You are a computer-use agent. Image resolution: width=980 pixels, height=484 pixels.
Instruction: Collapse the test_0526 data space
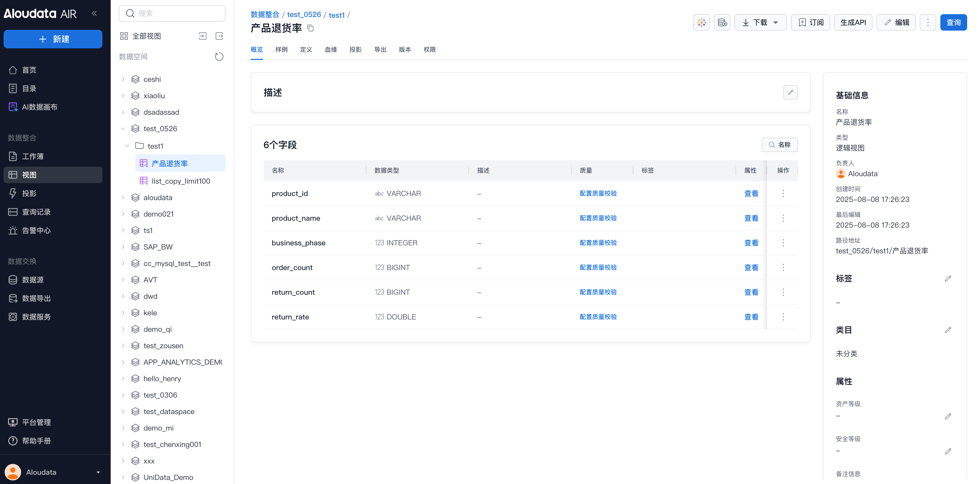123,129
